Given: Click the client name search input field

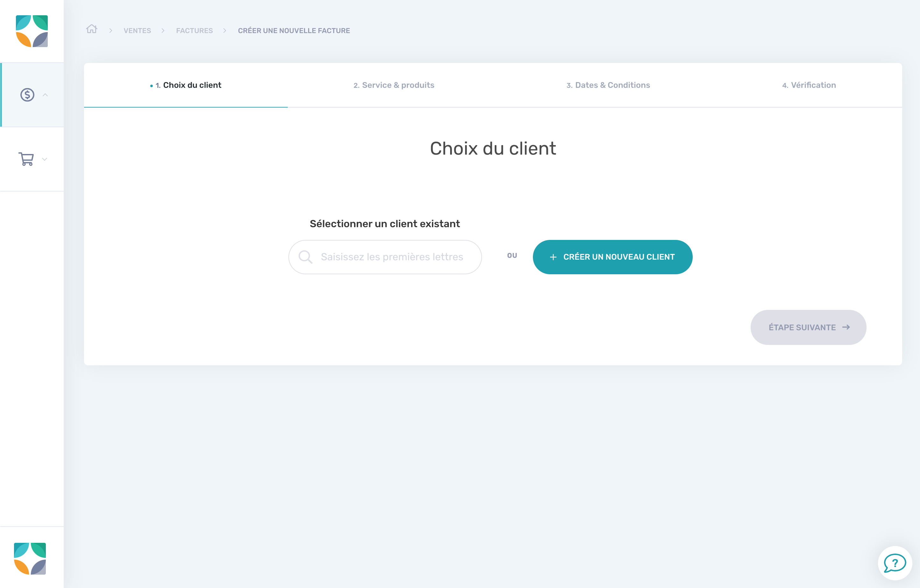Looking at the screenshot, I should tap(385, 257).
